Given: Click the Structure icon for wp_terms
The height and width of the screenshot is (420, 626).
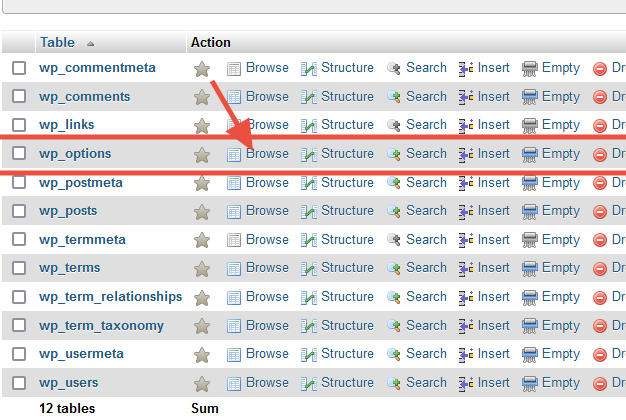Looking at the screenshot, I should [309, 268].
